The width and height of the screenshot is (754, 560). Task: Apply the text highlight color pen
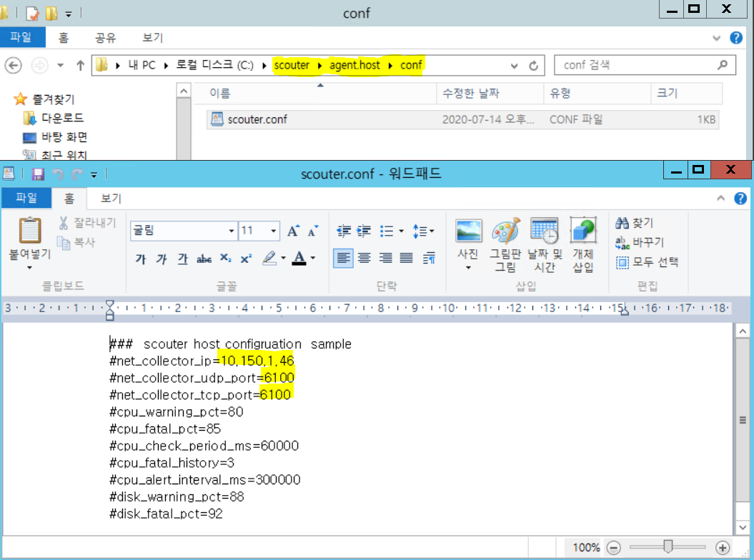click(269, 259)
